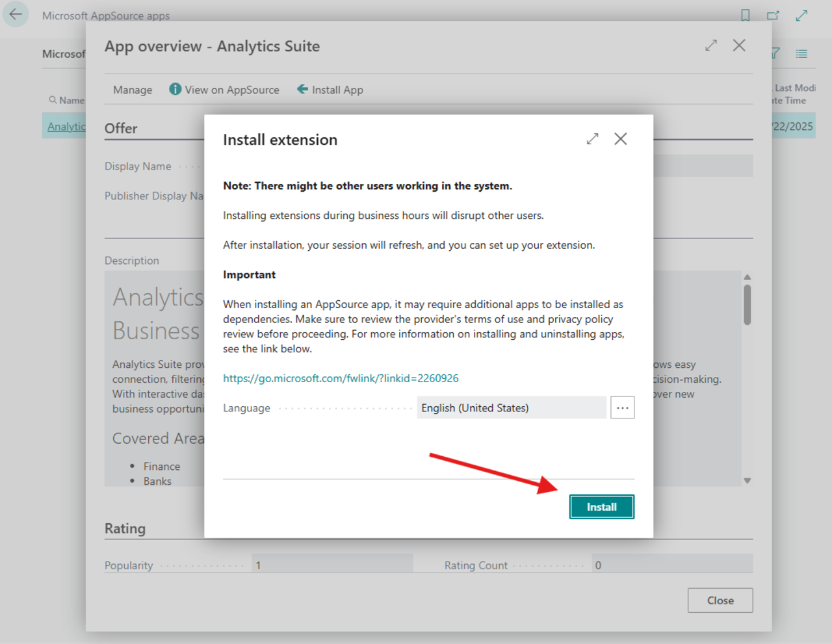
Task: Navigate back with the circular back arrow
Action: [x=15, y=14]
